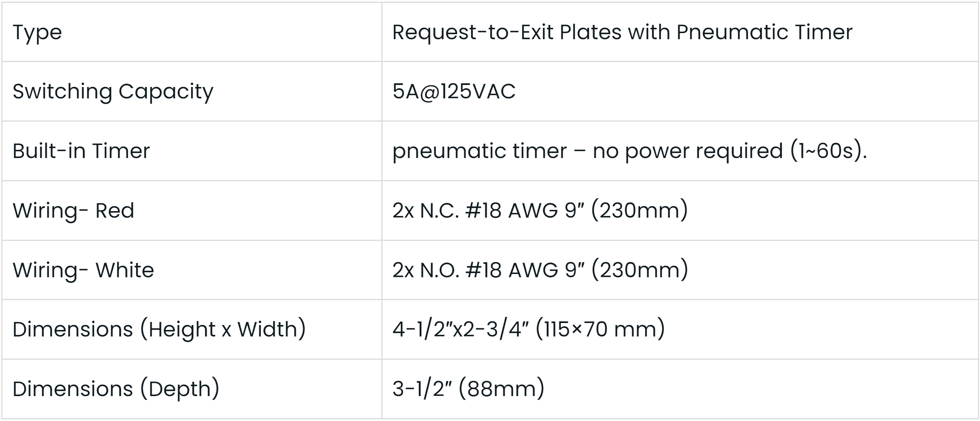Screen dimensions: 980x421
Task: Click the "Dimensions (Depth)" label
Action: pyautogui.click(x=116, y=389)
